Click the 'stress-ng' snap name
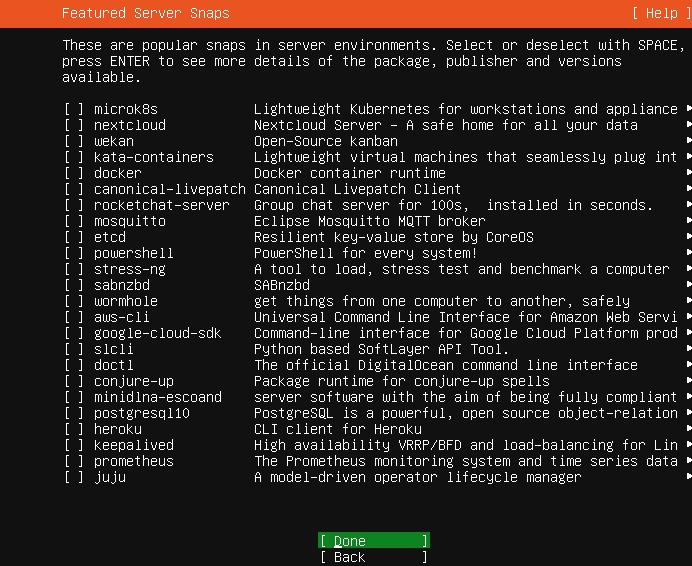692x566 pixels. click(130, 269)
